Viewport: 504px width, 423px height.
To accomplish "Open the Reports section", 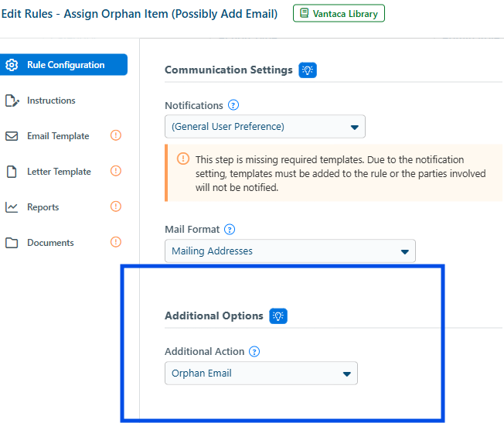I will tap(43, 207).
